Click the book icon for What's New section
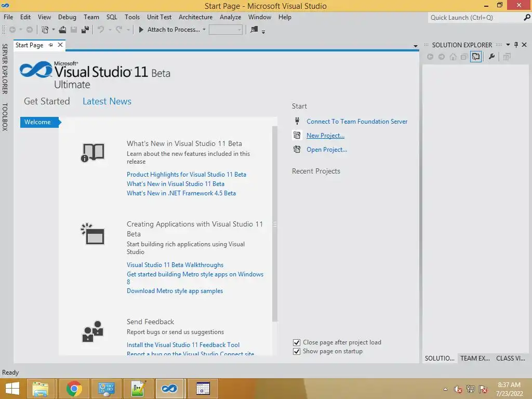 click(92, 153)
